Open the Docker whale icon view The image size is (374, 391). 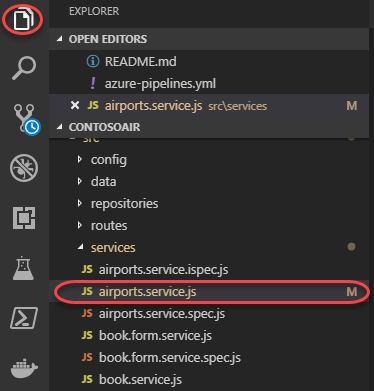[24, 368]
